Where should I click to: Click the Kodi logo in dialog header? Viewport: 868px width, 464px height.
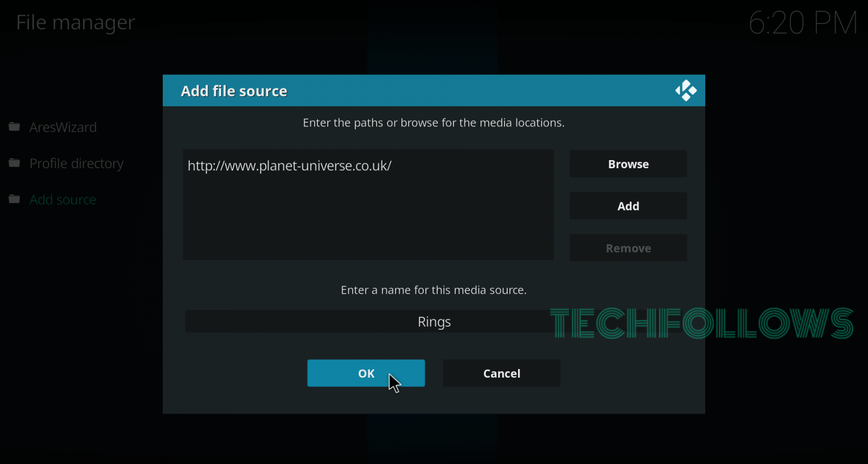tap(686, 91)
